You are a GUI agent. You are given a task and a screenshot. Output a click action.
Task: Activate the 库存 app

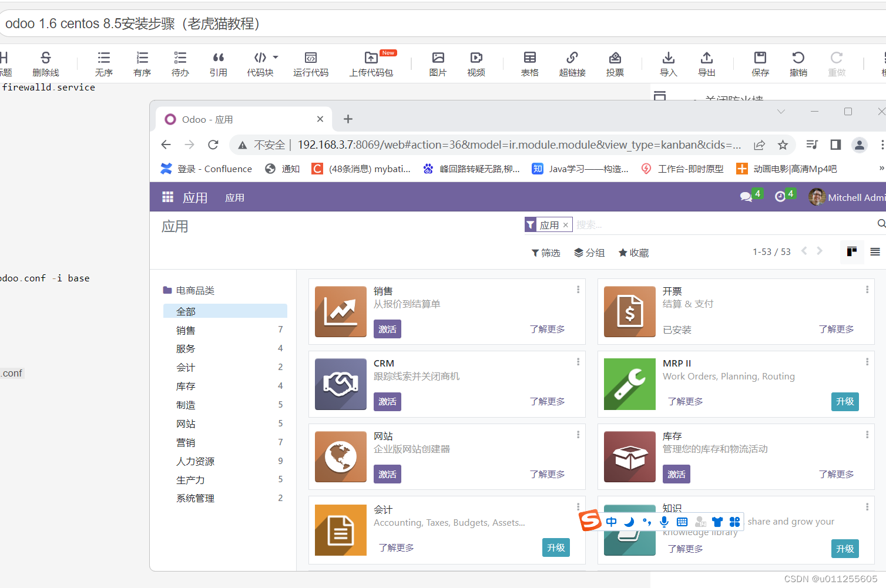[676, 474]
